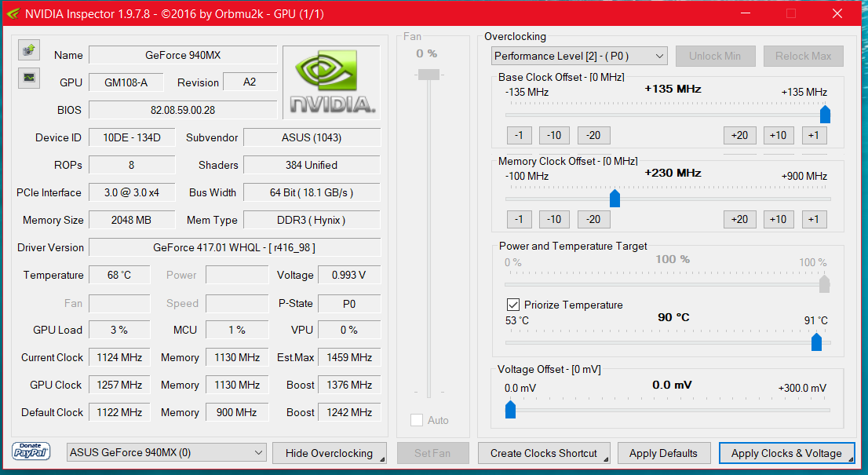Image resolution: width=868 pixels, height=475 pixels.
Task: Click the temperature target slider handle
Action: point(816,342)
